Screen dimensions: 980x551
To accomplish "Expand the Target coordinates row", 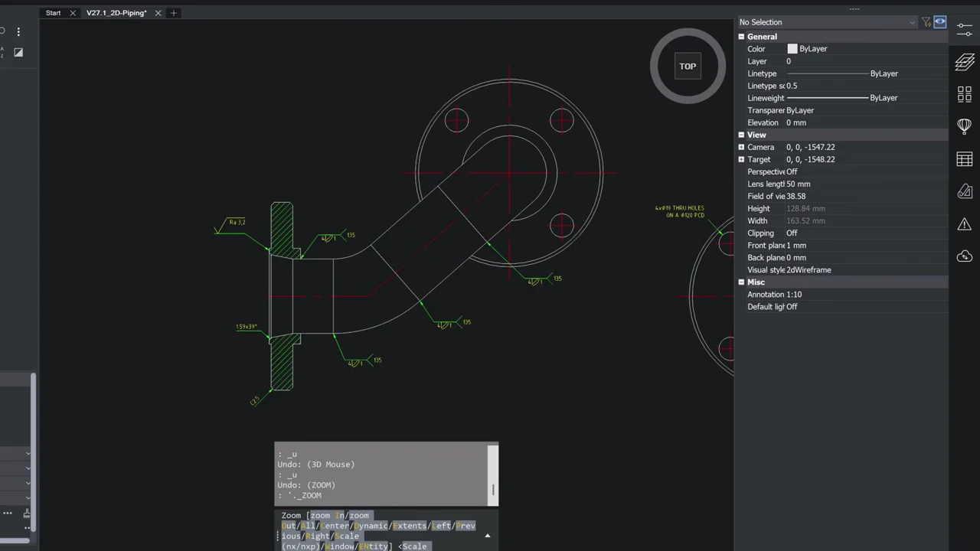I will click(x=741, y=159).
